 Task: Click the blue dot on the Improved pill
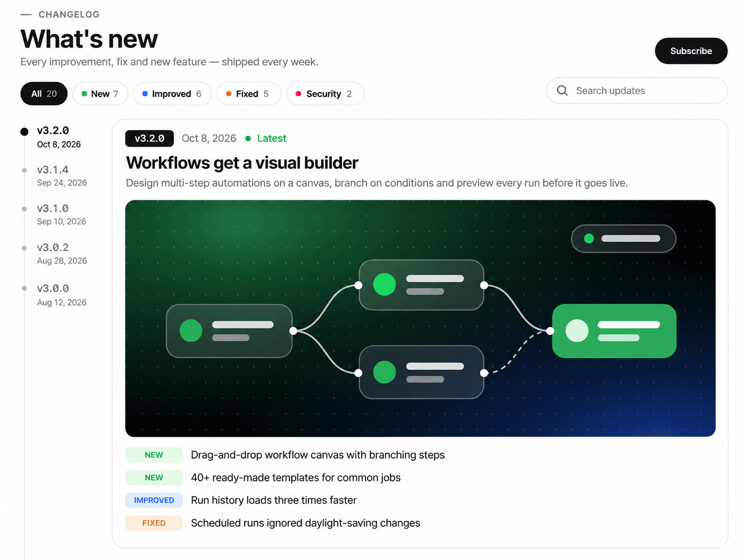pyautogui.click(x=145, y=94)
